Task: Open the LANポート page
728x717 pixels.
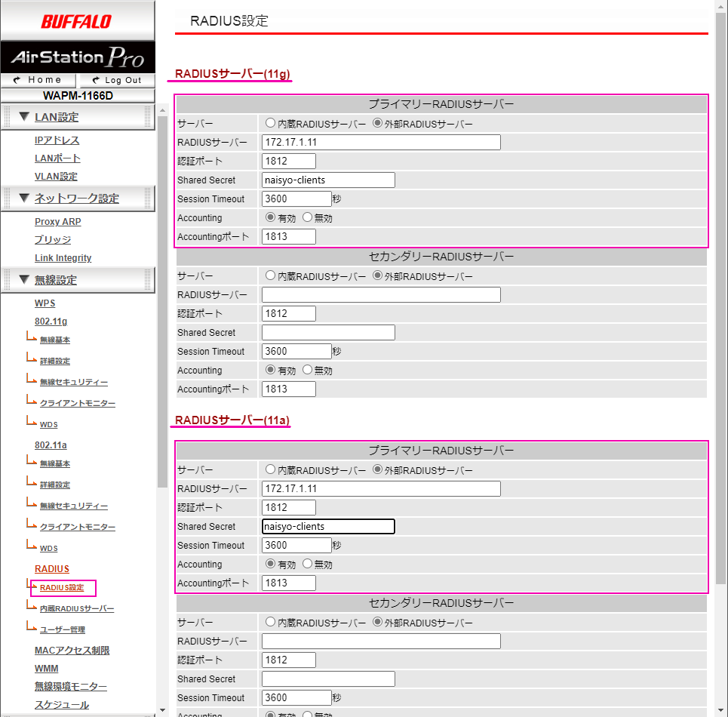Action: [57, 158]
